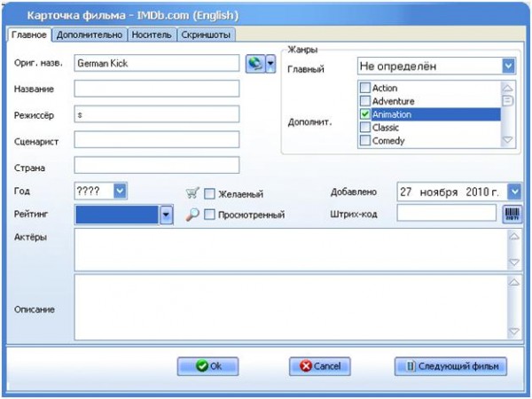Click the barcode scanner icon button

click(512, 214)
